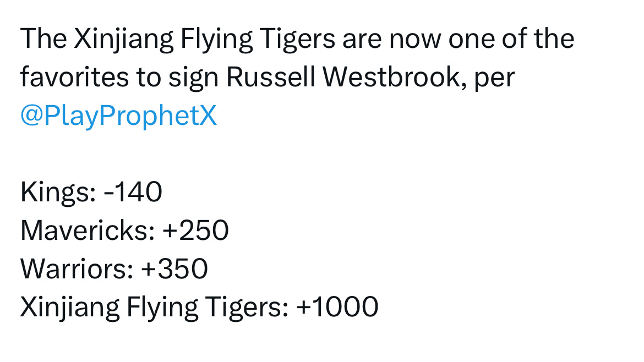Click the word "favorites" in the tweet
Image resolution: width=644 pixels, height=362 pixels.
[74, 77]
